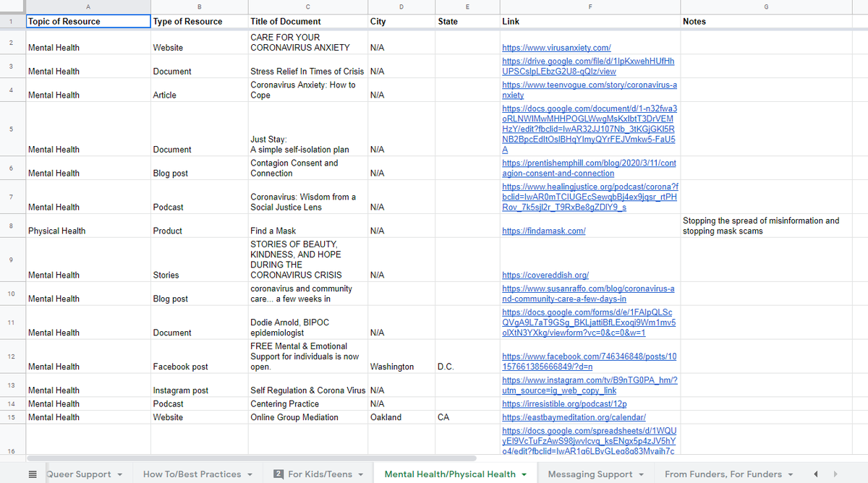Image resolution: width=868 pixels, height=483 pixels.
Task: Select the 'Stories' type cell
Action: click(x=198, y=260)
